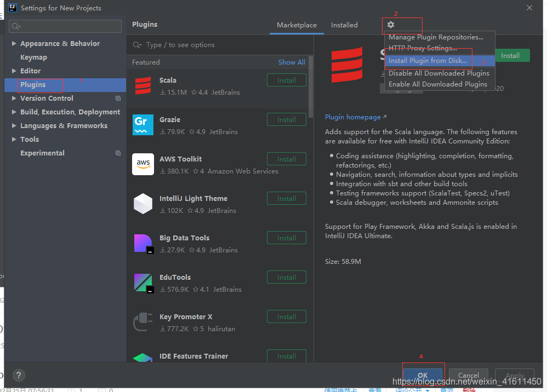Expand Languages & Frameworks node

[x=14, y=125]
